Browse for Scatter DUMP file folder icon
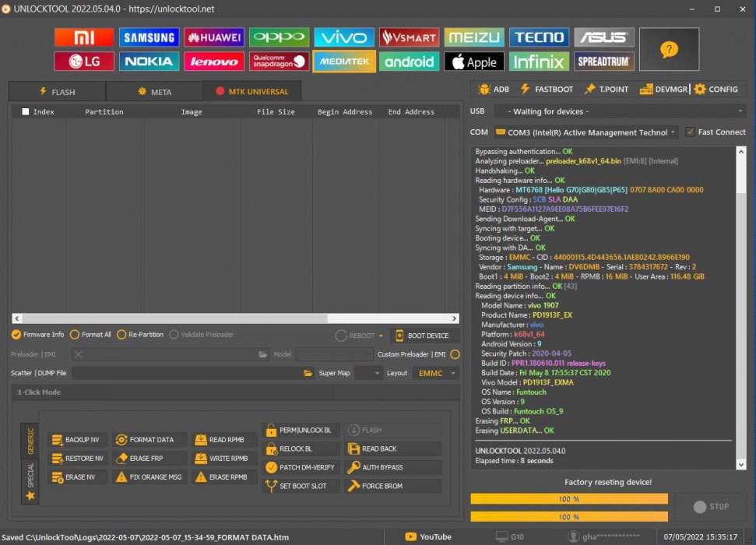Viewport: 756px width, 545px height. (308, 373)
